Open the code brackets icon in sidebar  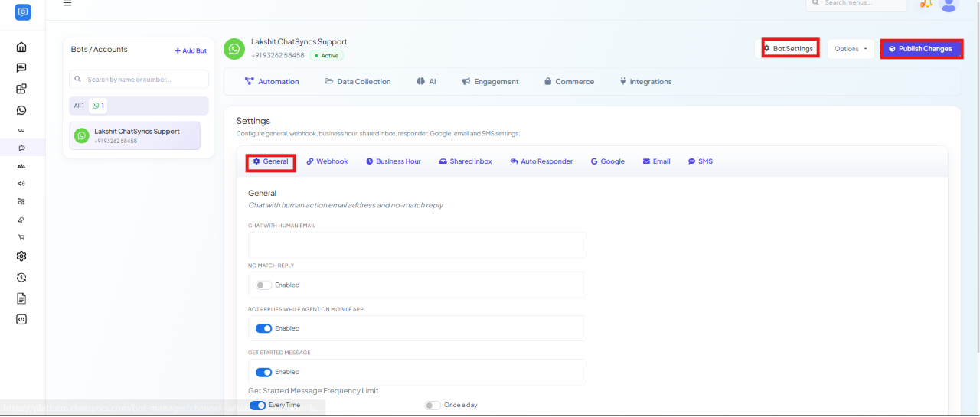pos(21,319)
